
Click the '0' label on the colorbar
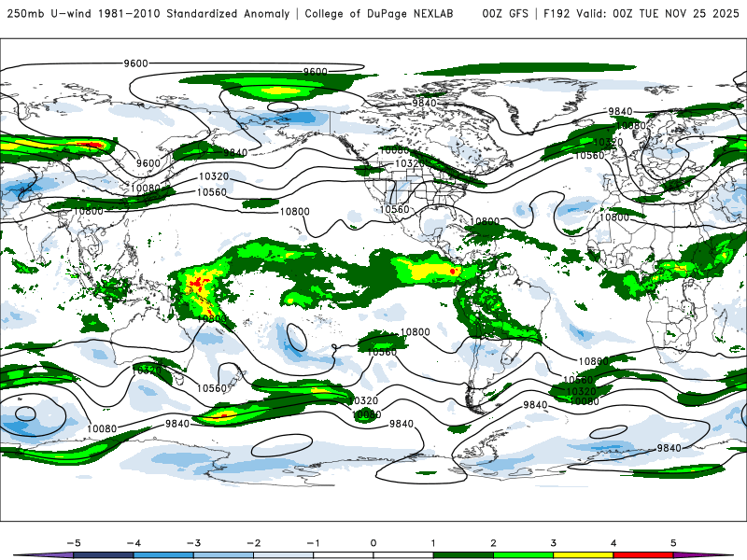(x=373, y=543)
